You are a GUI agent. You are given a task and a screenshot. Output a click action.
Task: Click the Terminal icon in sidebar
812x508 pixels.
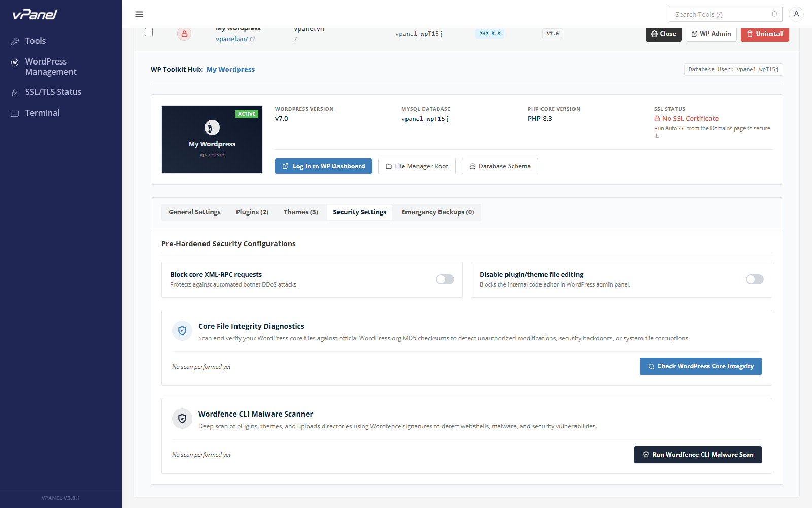tap(15, 113)
